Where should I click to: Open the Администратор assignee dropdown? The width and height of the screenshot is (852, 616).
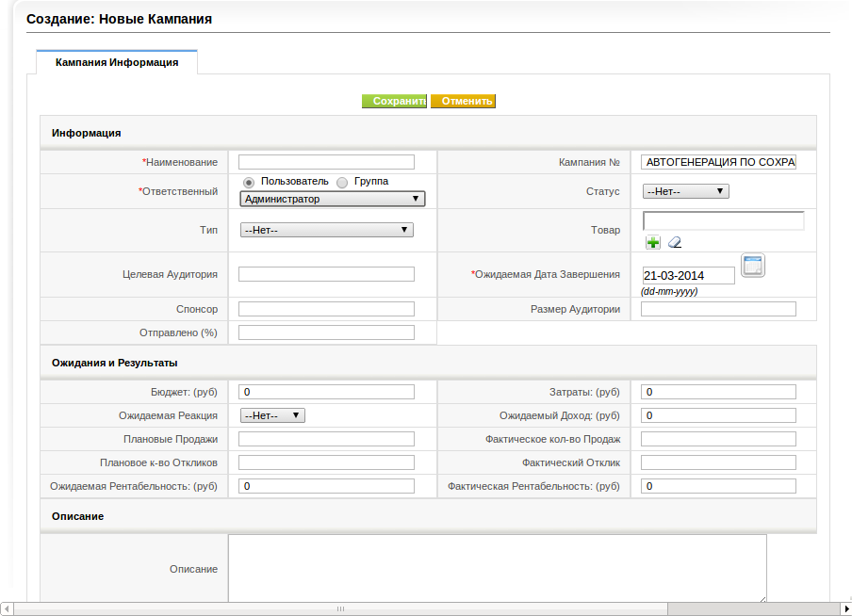(x=332, y=199)
